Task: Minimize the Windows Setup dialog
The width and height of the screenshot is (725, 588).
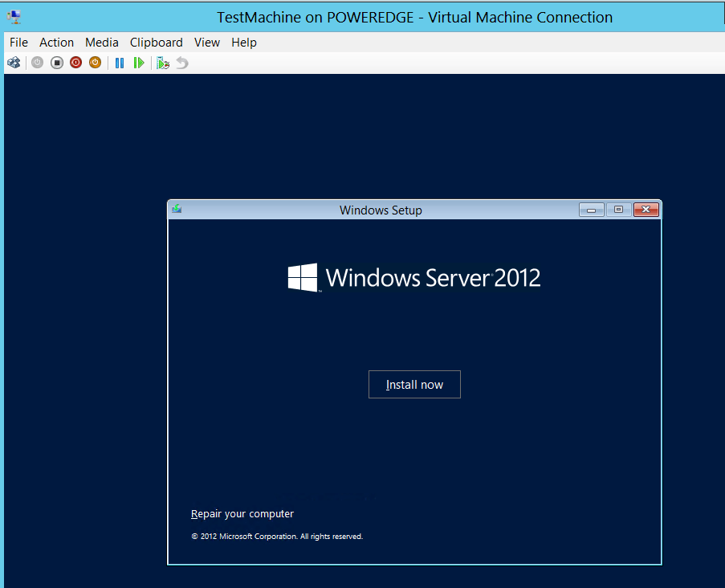Action: [x=592, y=210]
